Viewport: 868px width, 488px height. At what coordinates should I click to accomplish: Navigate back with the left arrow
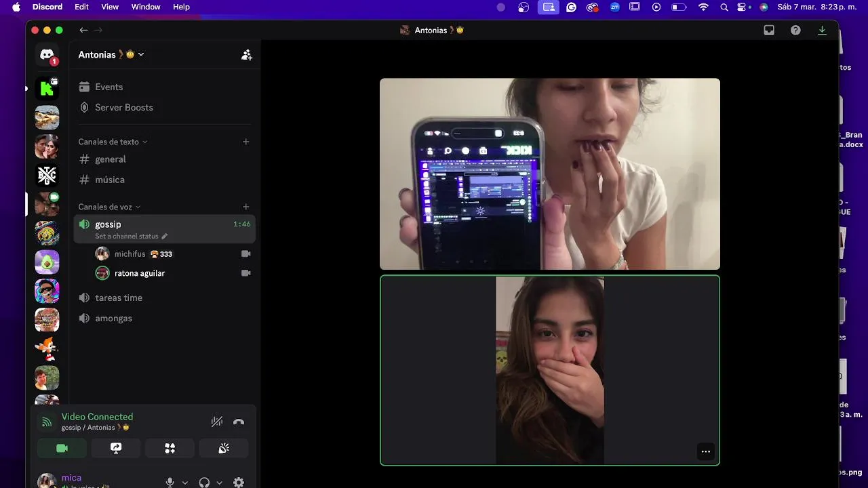pos(83,30)
